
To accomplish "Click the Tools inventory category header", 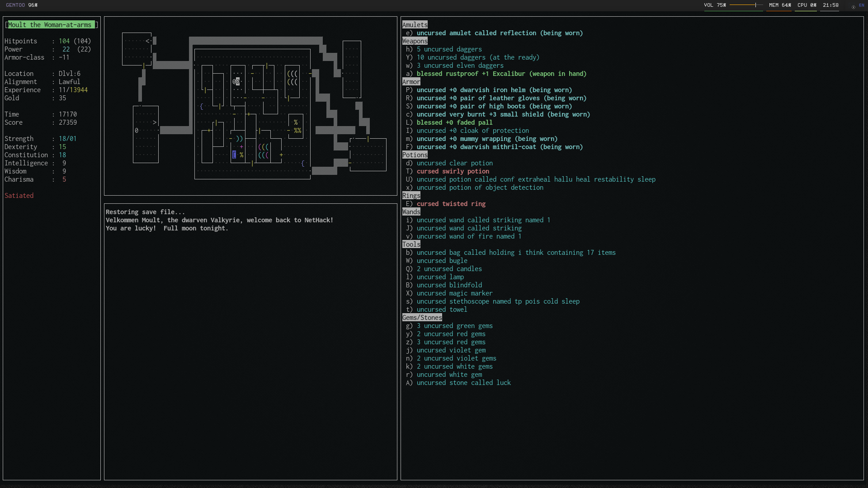I will 411,244.
